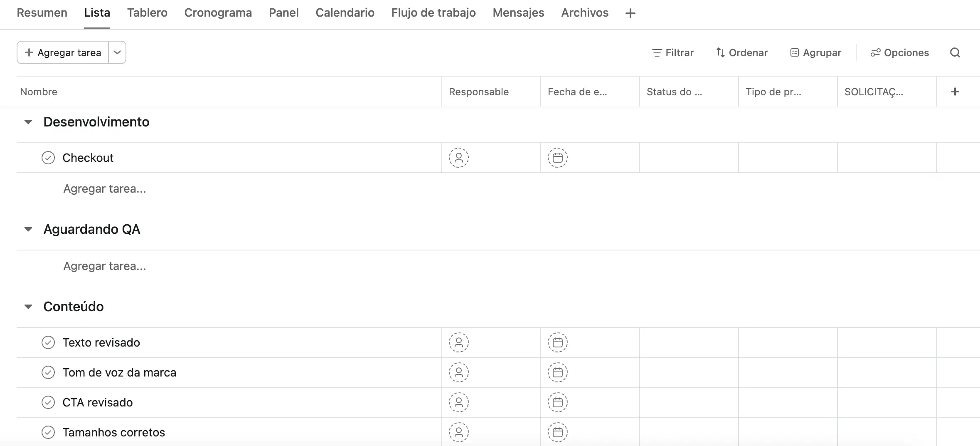The width and height of the screenshot is (980, 446).
Task: Assign responsible person for Texto revisado
Action: click(458, 343)
